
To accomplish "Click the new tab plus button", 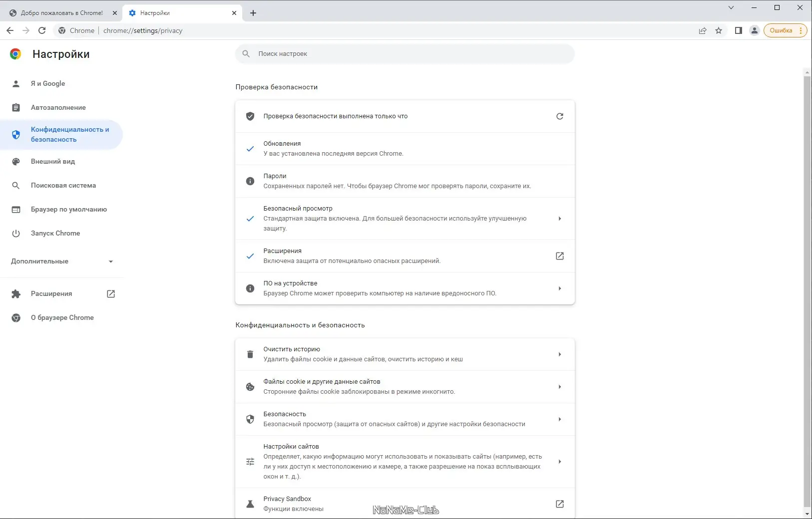I will pos(253,13).
